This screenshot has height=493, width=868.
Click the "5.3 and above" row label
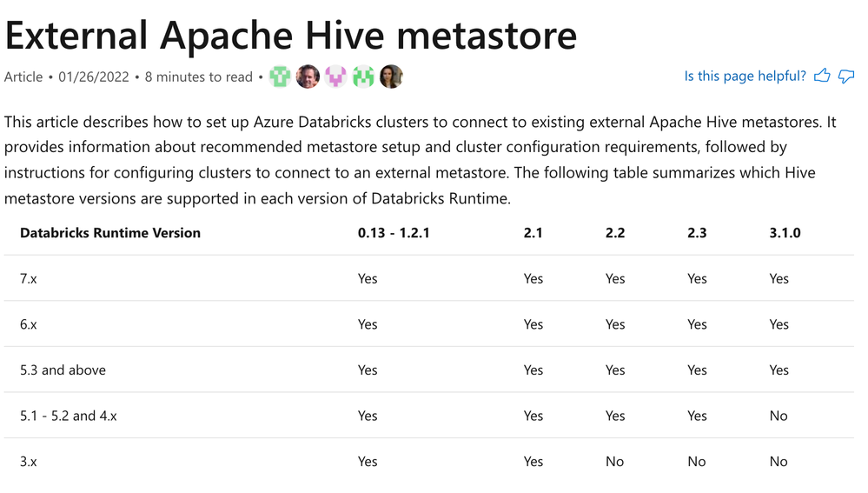pyautogui.click(x=63, y=370)
